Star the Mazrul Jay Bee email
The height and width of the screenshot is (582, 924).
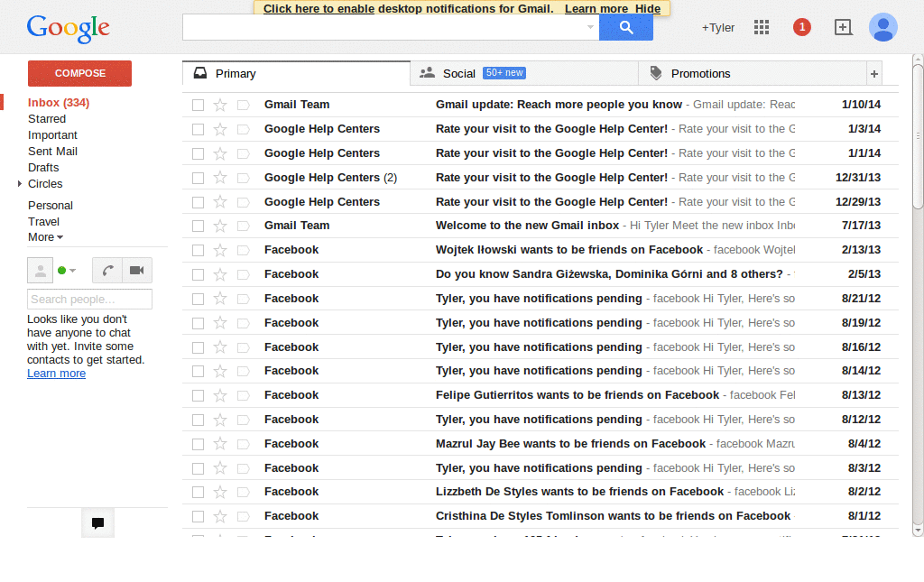tap(220, 444)
